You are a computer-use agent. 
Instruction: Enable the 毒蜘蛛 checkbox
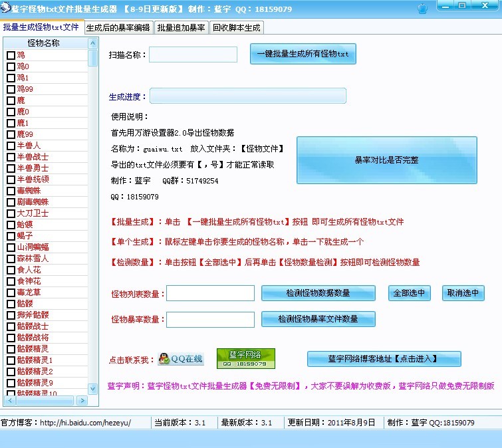click(11, 191)
